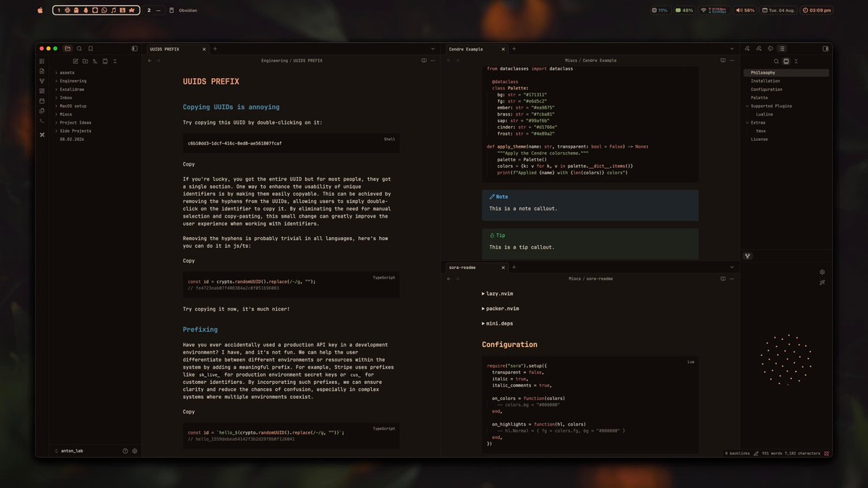Click the calendar icon in left ribbon
868x488 pixels.
click(42, 100)
